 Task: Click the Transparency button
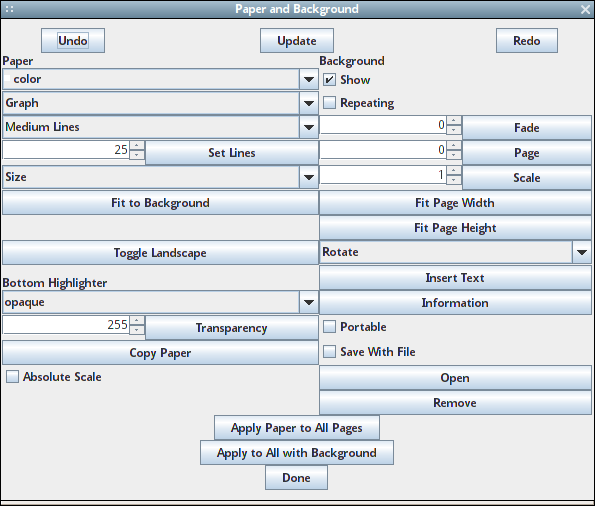pyautogui.click(x=232, y=328)
